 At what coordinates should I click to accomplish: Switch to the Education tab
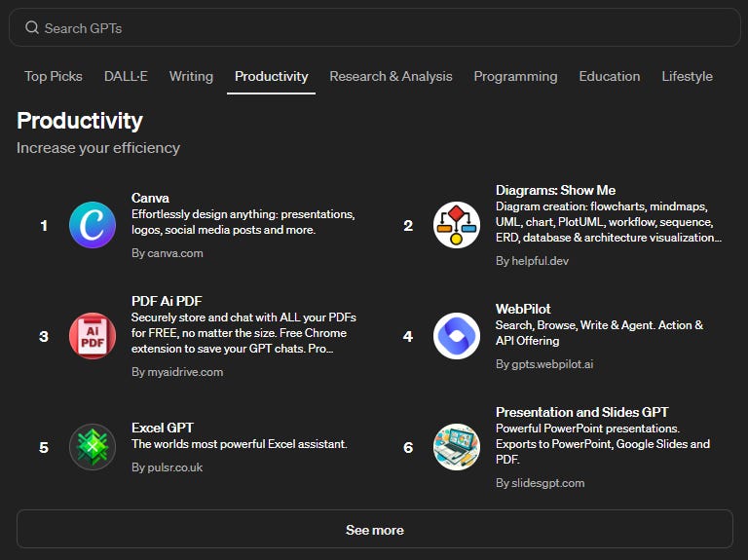pos(609,76)
